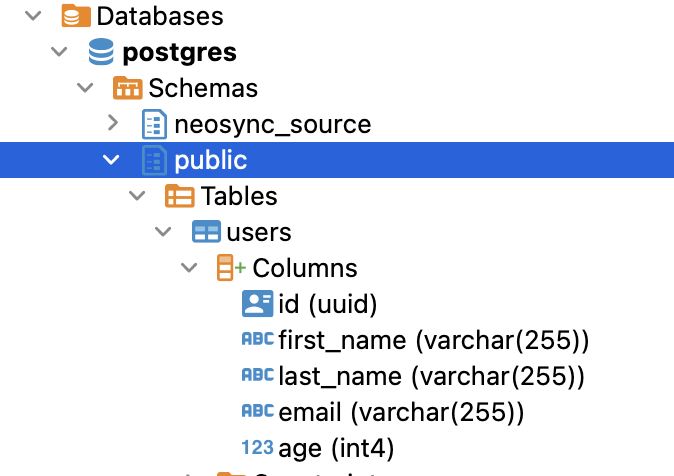Screen dimensions: 674x476
Task: Collapse the users table node
Action: point(163,232)
